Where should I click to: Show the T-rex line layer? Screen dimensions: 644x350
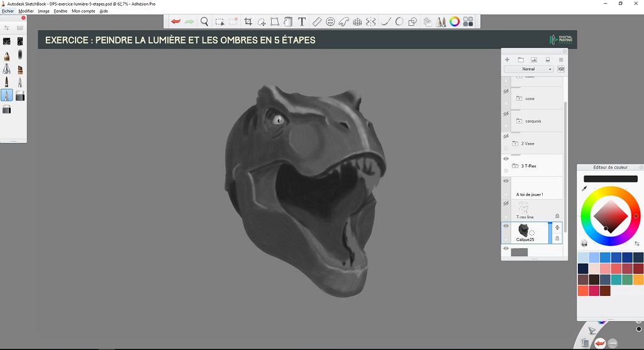tap(506, 204)
